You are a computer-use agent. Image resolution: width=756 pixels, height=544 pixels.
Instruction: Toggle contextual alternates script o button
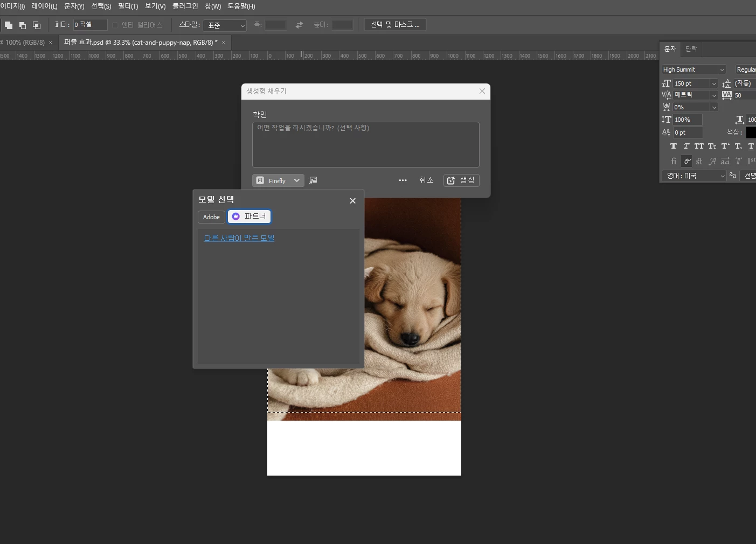tap(687, 161)
